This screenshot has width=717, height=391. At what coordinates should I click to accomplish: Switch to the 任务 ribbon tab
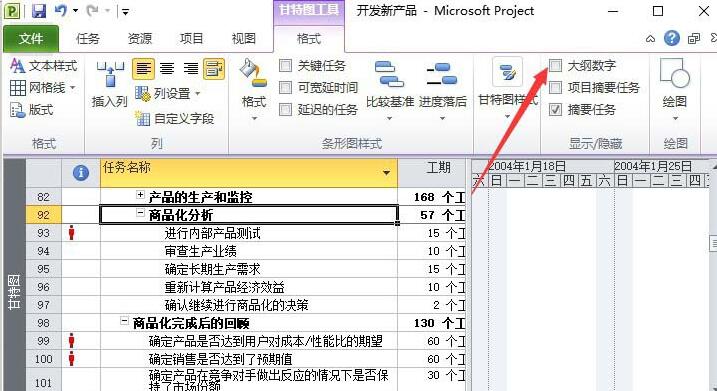pos(88,39)
